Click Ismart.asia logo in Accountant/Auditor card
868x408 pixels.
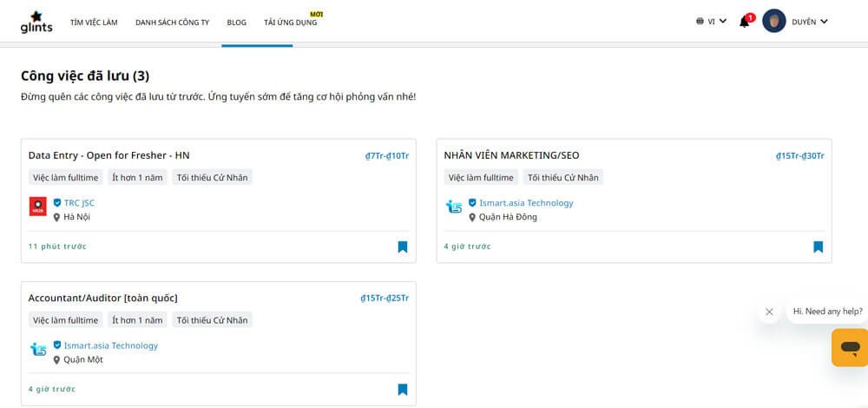[x=38, y=349]
